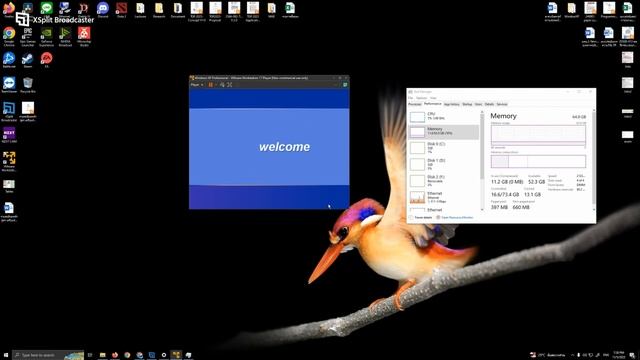Open Chrome from the taskbar
Viewport: 640px width, 360px height.
click(x=127, y=355)
